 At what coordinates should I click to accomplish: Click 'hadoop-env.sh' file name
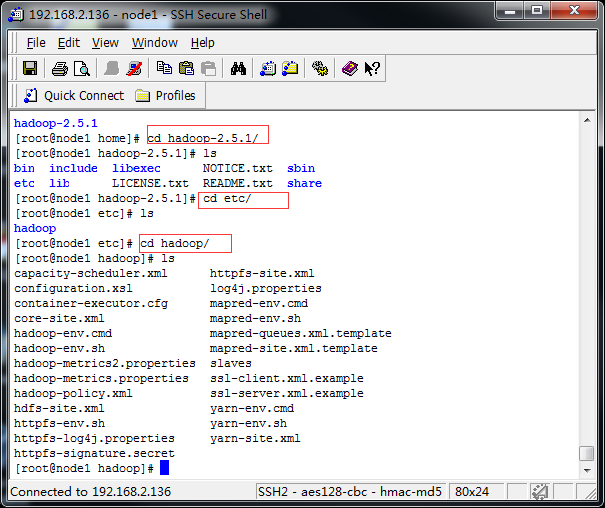pyautogui.click(x=59, y=348)
